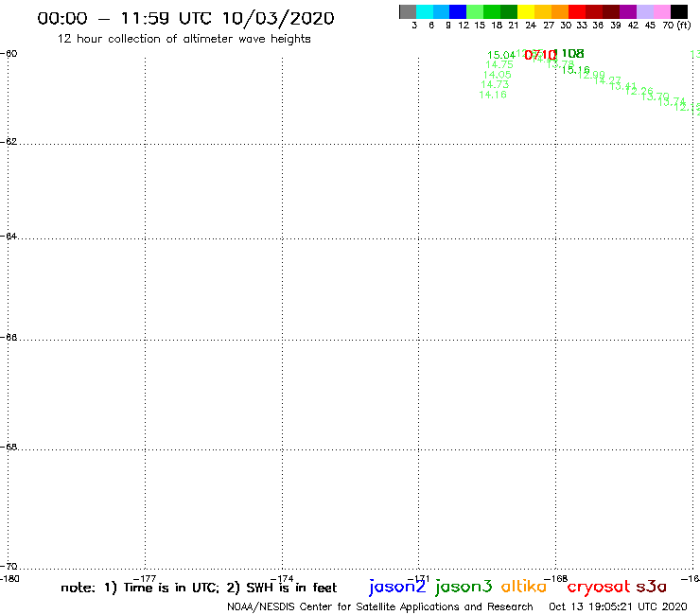The image size is (700, 615).
Task: Click the '24' legend scale label
Action: (531, 25)
